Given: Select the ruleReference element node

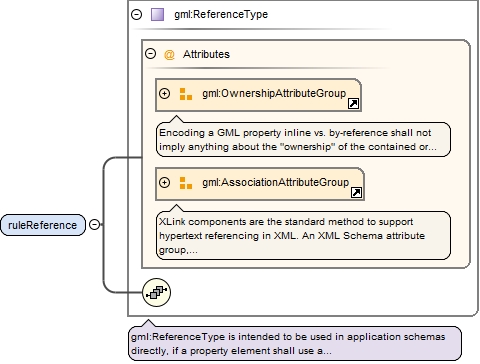Looking at the screenshot, I should pos(43,225).
